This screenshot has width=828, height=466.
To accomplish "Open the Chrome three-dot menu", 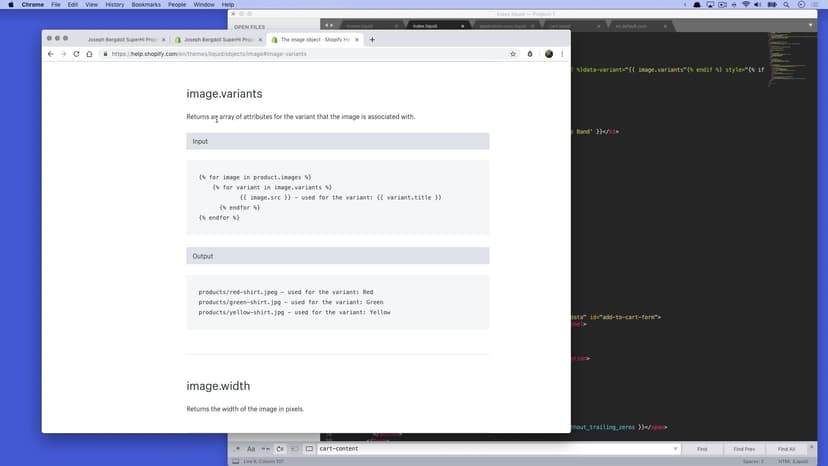I will [x=562, y=54].
